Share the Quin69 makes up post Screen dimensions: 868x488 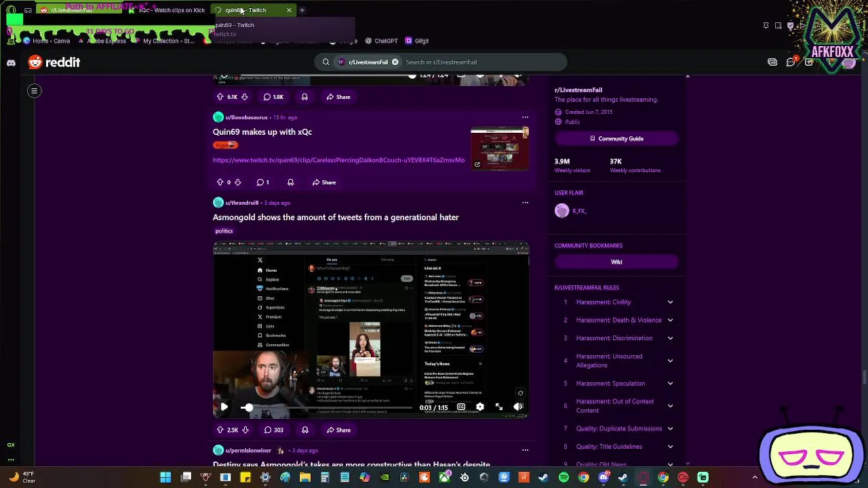pos(323,182)
